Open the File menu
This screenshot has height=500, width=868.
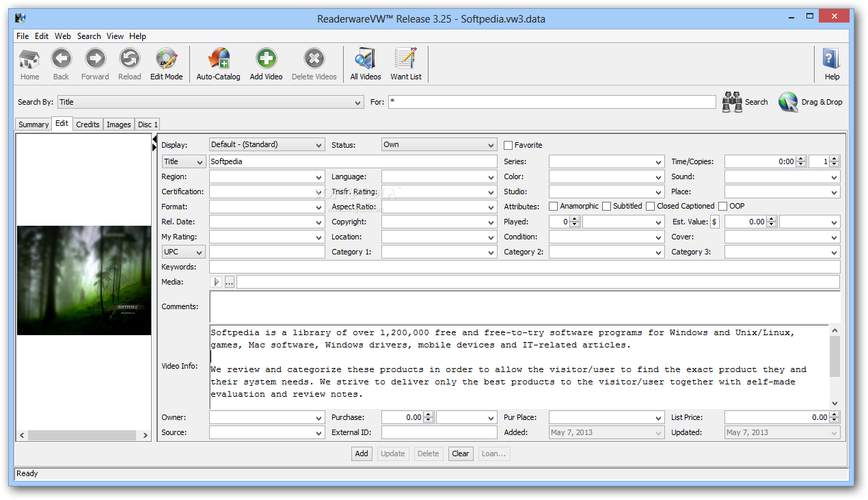click(23, 36)
